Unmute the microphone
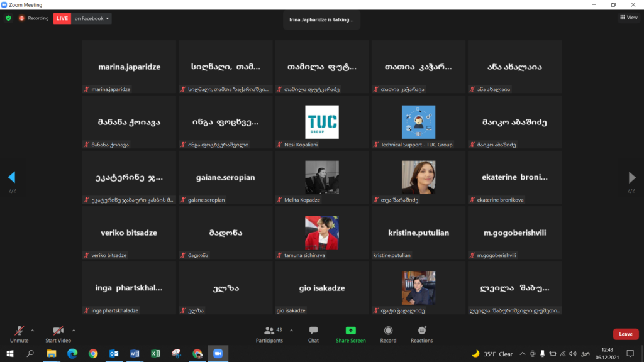The width and height of the screenshot is (644, 362). click(x=19, y=334)
